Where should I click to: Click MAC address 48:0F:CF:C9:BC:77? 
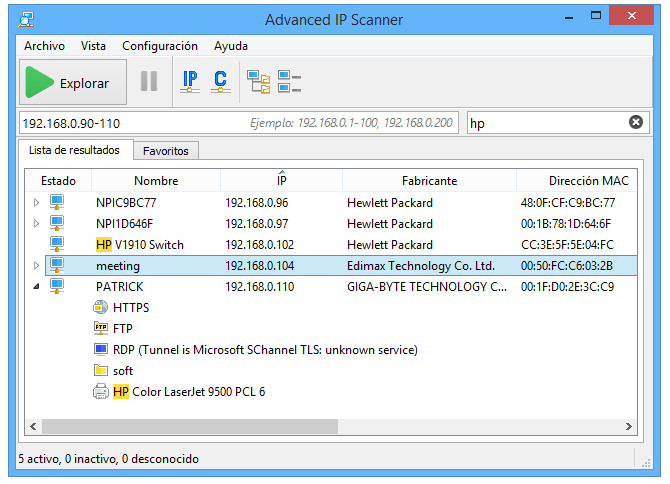point(568,202)
